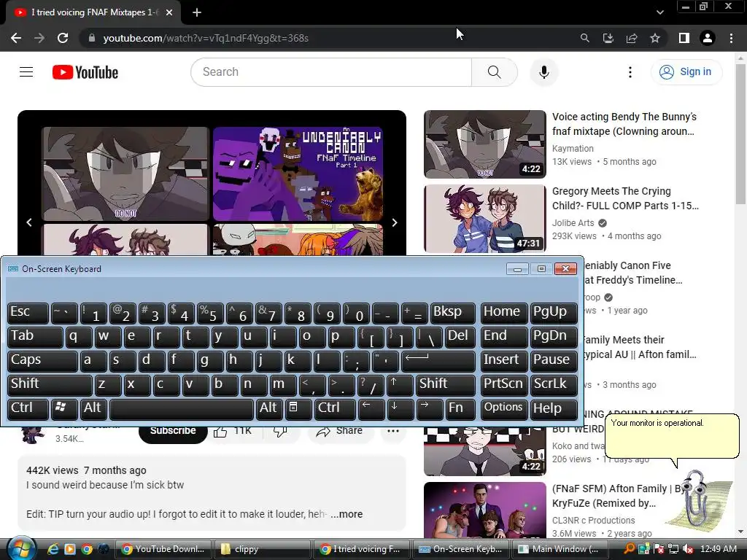Open the Kaymation channel link
The height and width of the screenshot is (560, 747).
point(573,149)
